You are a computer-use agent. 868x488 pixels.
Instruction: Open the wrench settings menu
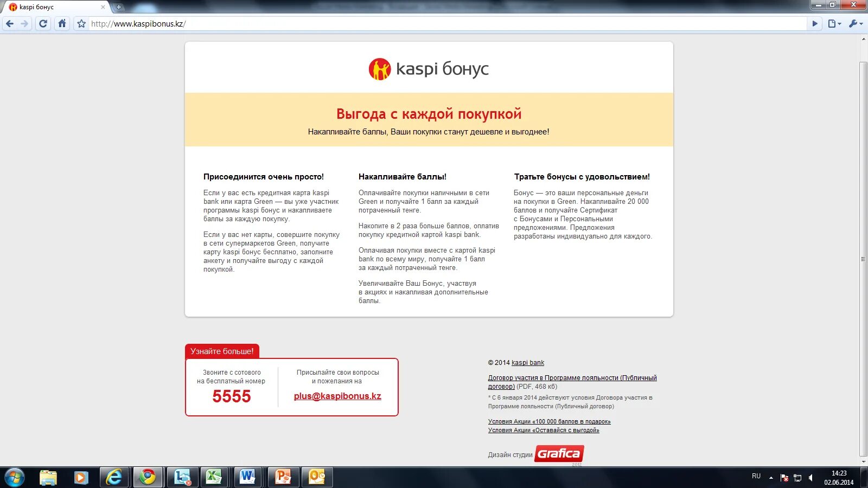(856, 24)
